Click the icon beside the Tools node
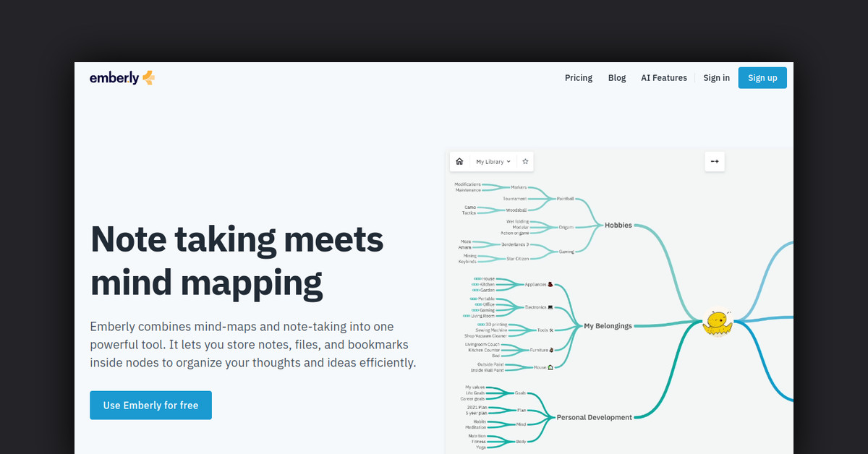Screen dimensions: 868x454 point(551,330)
